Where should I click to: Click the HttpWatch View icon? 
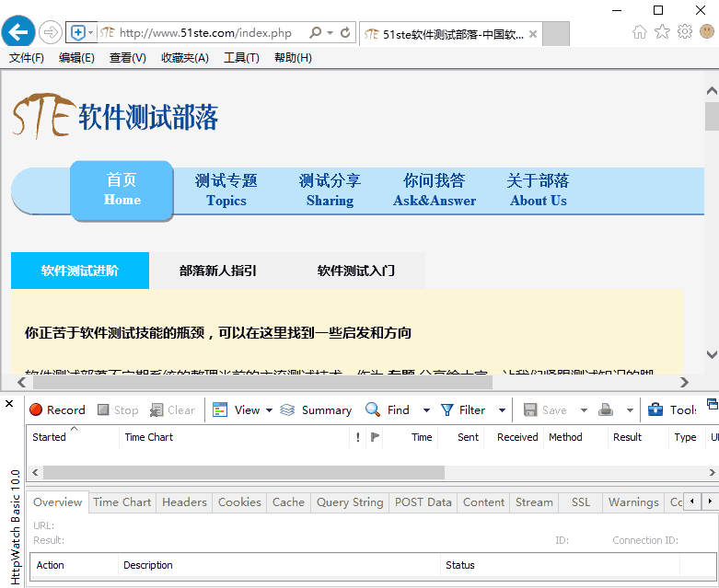[x=220, y=409]
